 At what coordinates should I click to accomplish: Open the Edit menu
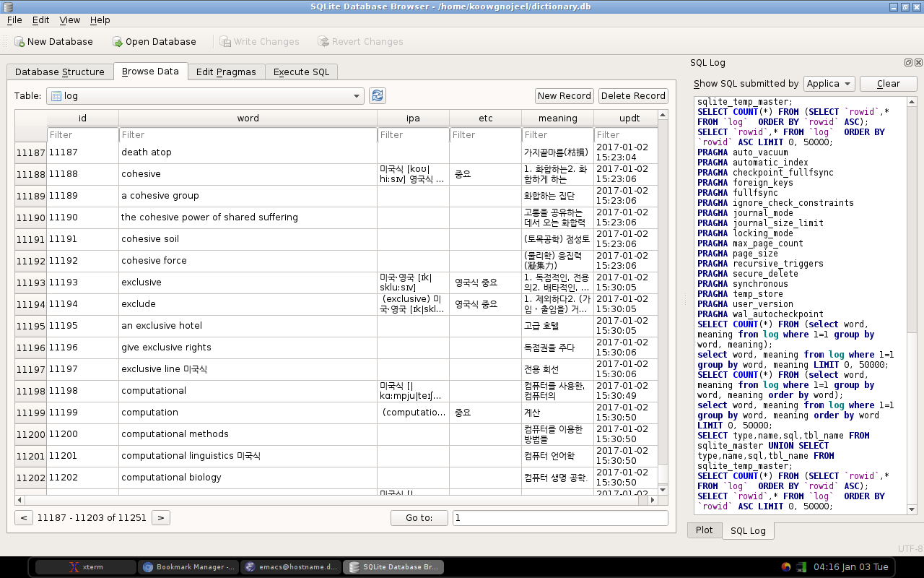point(40,20)
